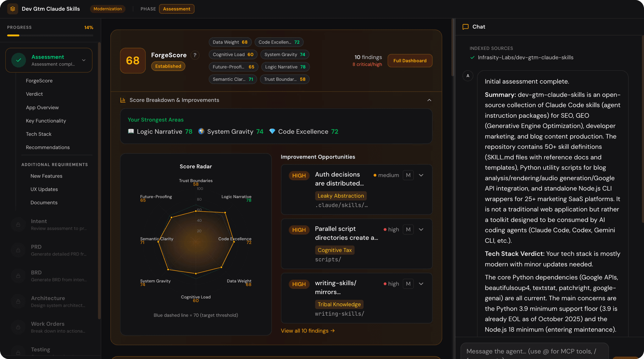This screenshot has width=644, height=359.
Task: Click the progress bar at 14%
Action: click(x=50, y=35)
